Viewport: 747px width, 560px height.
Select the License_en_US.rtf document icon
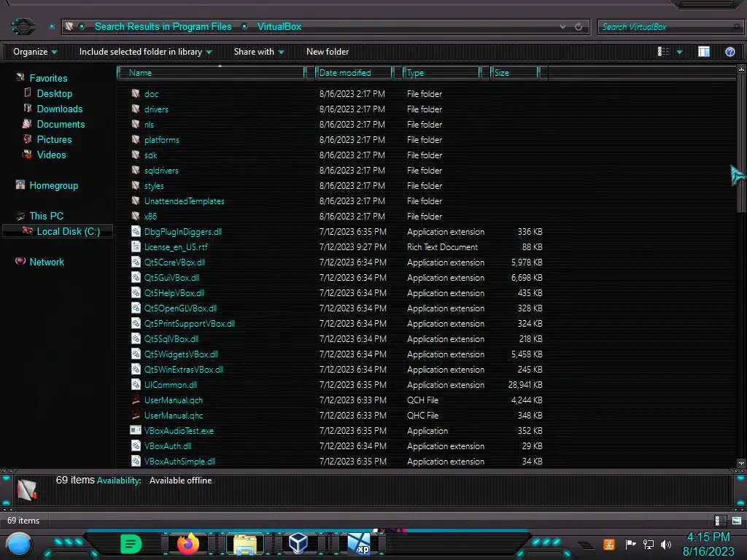coord(136,246)
